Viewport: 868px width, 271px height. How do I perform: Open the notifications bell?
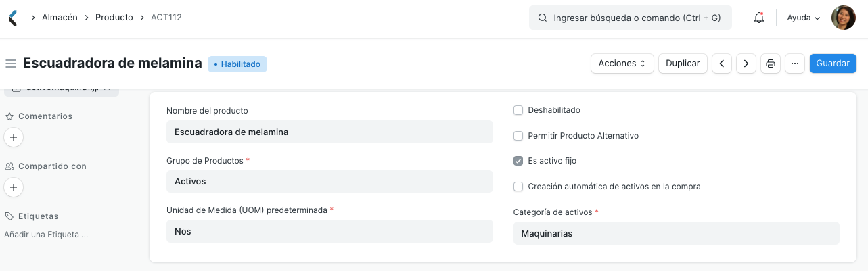(759, 18)
